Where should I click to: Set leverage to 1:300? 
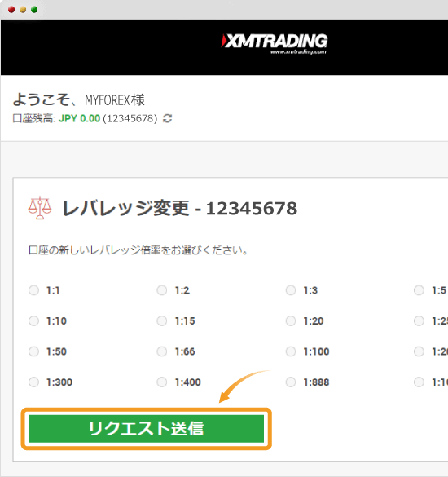point(33,382)
